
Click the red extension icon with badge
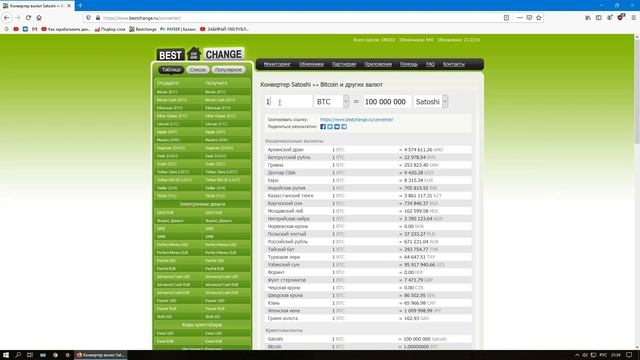(x=621, y=17)
